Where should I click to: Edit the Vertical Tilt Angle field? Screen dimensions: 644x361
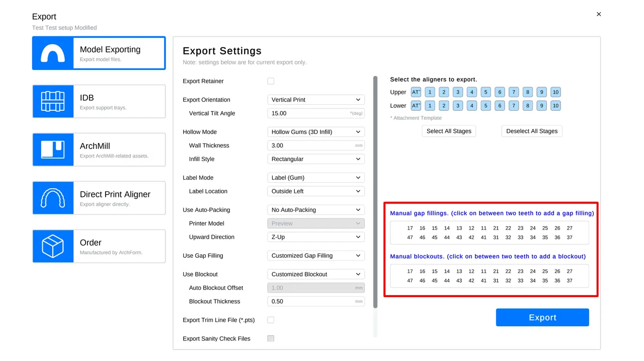(316, 113)
